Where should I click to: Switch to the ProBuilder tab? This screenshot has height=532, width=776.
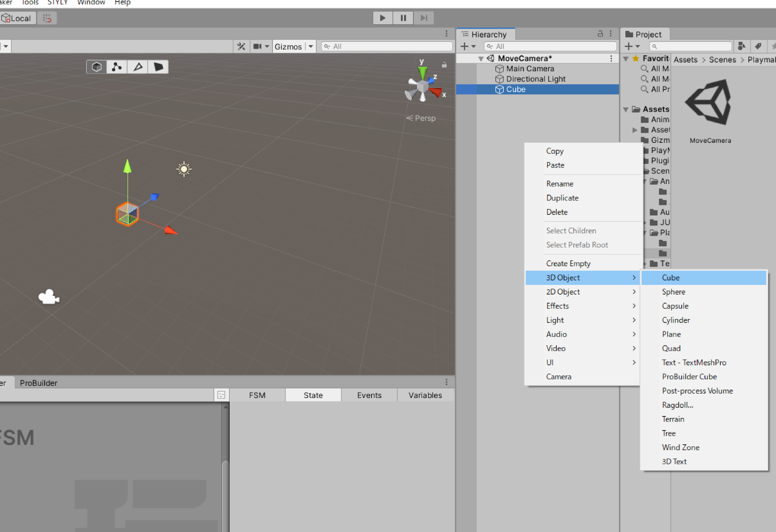pos(38,383)
